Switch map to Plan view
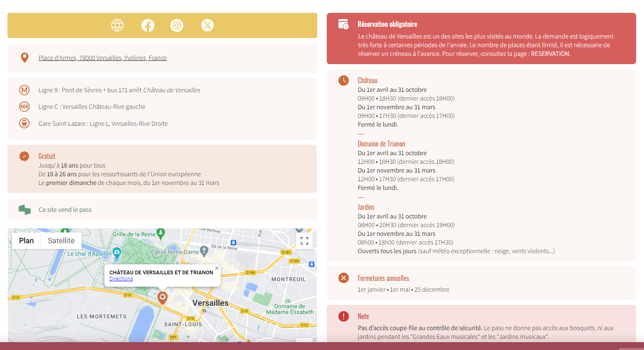The width and height of the screenshot is (644, 350). point(26,241)
